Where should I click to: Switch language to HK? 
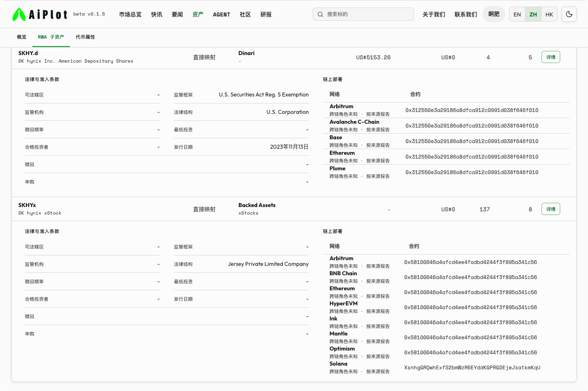pyautogui.click(x=549, y=14)
